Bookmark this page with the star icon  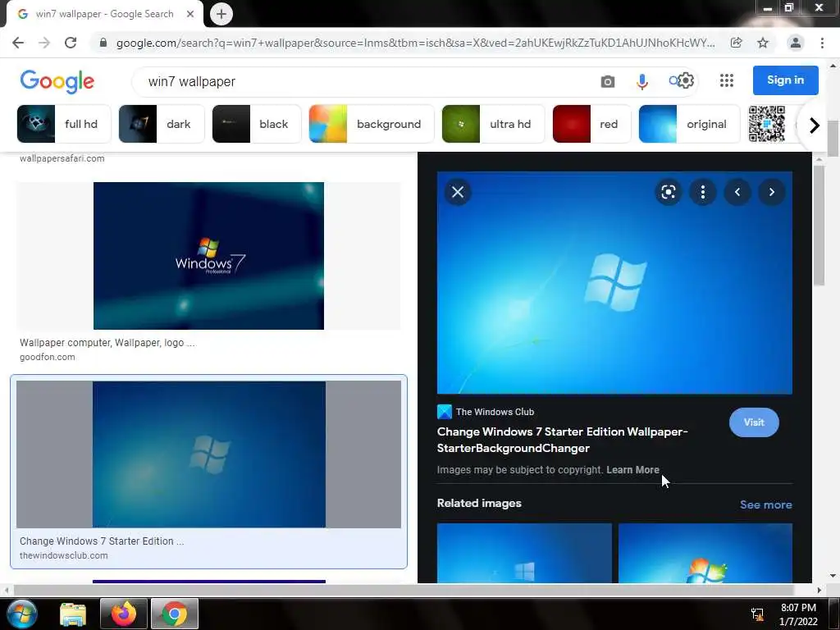click(763, 43)
